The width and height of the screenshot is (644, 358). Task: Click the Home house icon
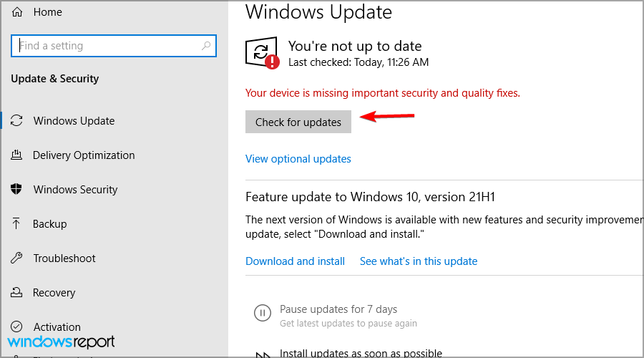[x=17, y=12]
